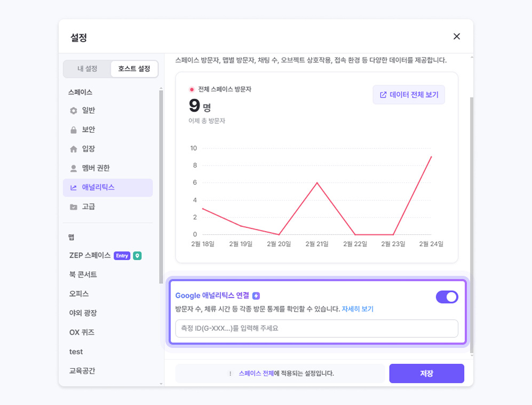Switch to the 내 설정 tab
Image resolution: width=532 pixels, height=405 pixels.
(87, 69)
